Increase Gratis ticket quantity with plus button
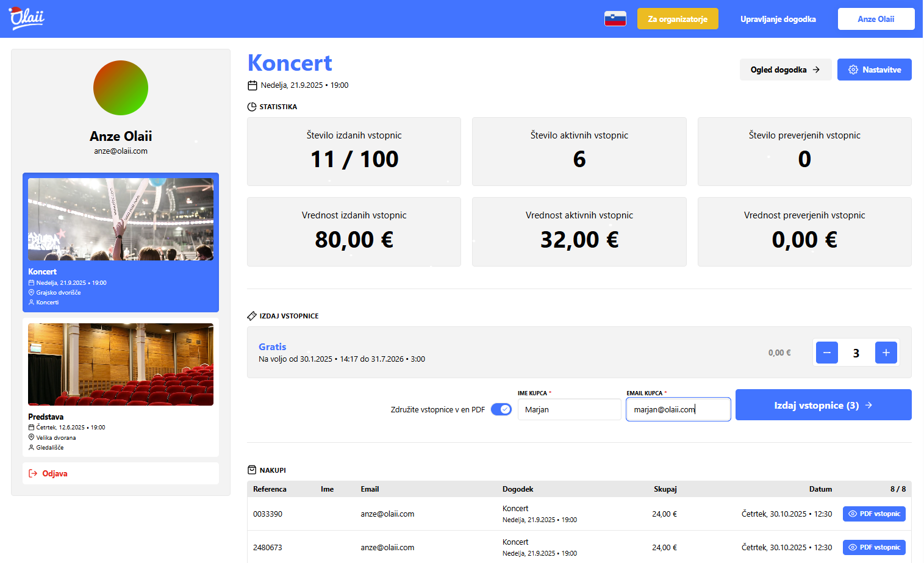This screenshot has height=563, width=924. click(x=886, y=353)
